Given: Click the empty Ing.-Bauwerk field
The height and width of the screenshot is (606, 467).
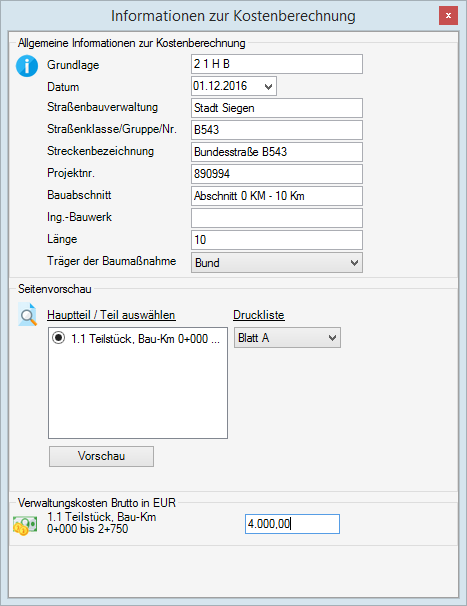Looking at the screenshot, I should click(277, 218).
